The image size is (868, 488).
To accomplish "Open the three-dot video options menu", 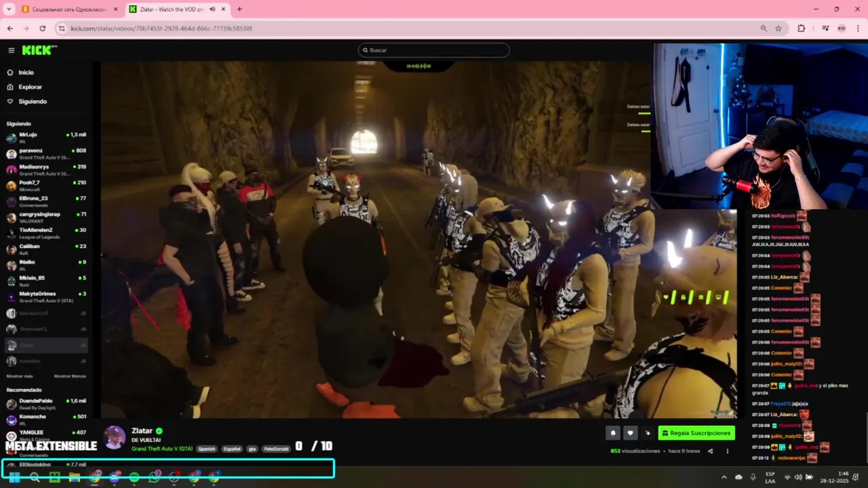I will [x=728, y=451].
